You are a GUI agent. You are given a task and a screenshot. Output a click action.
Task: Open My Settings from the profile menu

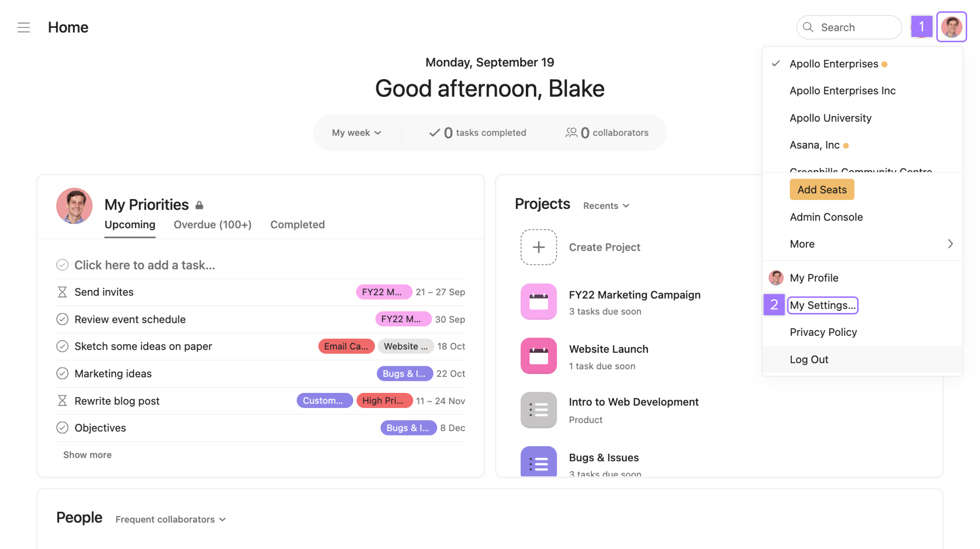822,305
